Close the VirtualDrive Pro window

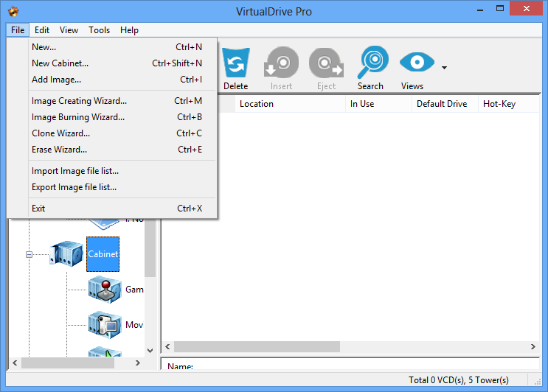tap(527, 8)
